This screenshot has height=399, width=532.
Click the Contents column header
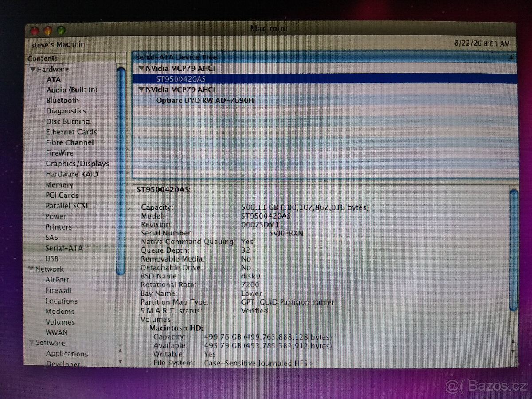tap(71, 58)
